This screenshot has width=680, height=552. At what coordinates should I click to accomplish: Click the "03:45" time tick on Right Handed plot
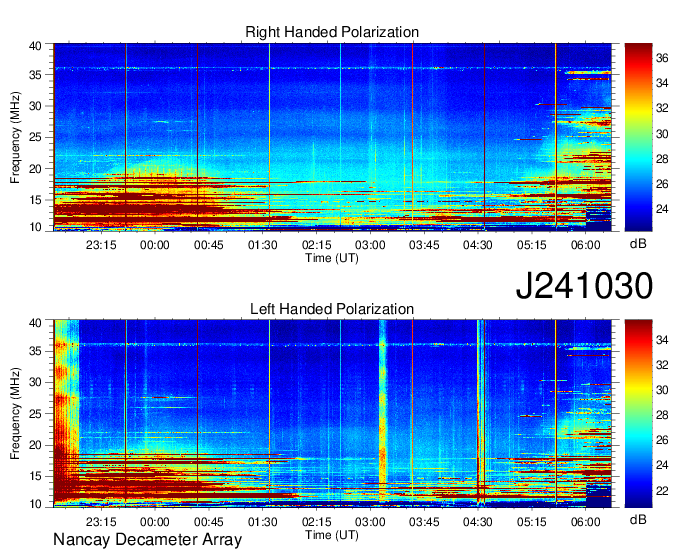click(424, 245)
